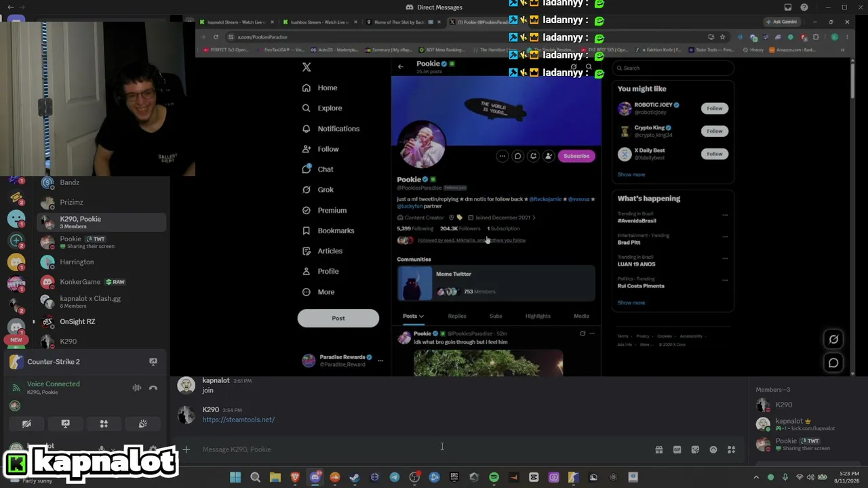The image size is (868, 488).
Task: Open the activities button in voice panel
Action: coord(104,424)
